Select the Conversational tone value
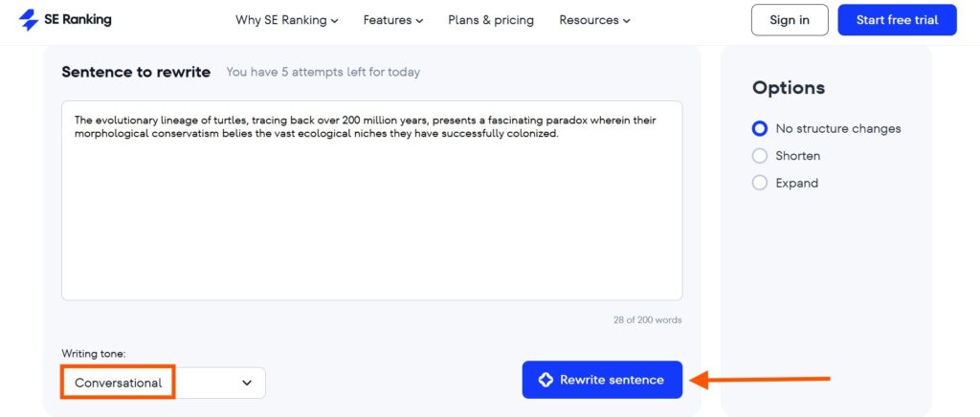The width and height of the screenshot is (980, 417). 118,383
